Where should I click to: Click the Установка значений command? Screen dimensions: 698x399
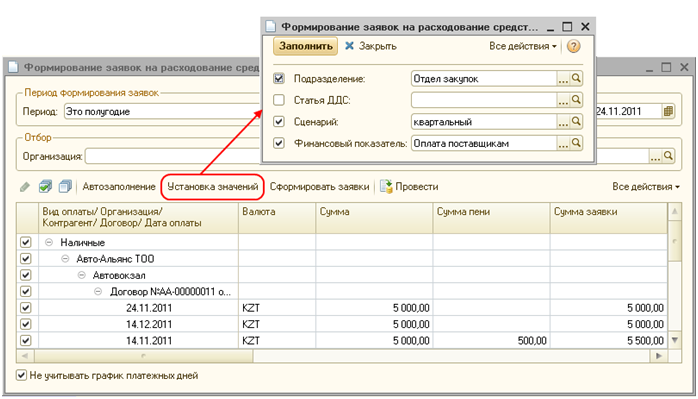click(x=213, y=187)
